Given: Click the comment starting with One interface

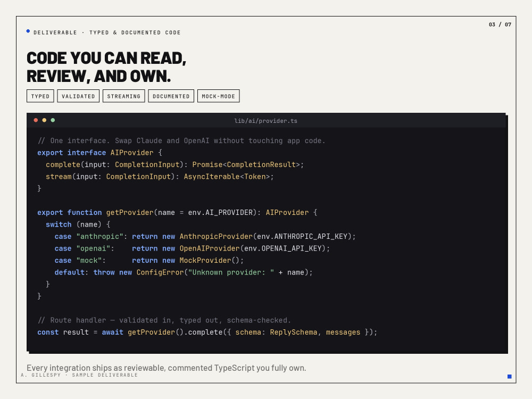Looking at the screenshot, I should (181, 140).
